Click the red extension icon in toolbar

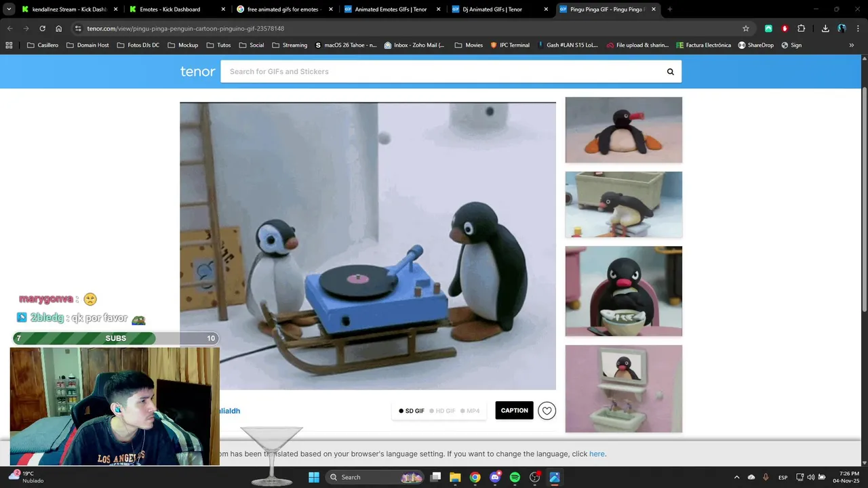click(785, 28)
